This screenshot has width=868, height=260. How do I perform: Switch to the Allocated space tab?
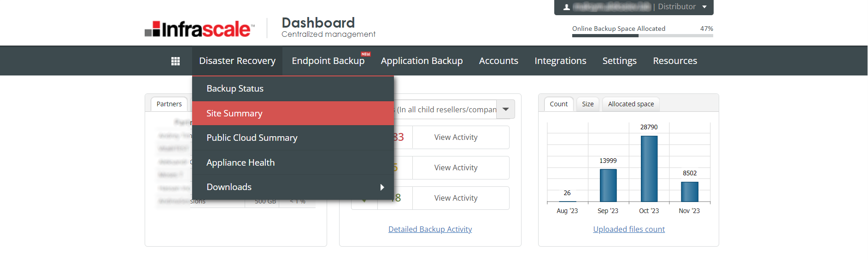point(631,104)
